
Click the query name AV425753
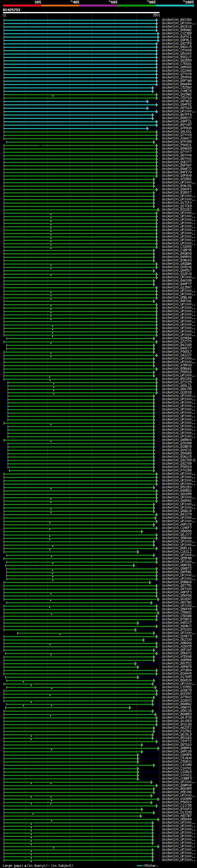pyautogui.click(x=11, y=10)
